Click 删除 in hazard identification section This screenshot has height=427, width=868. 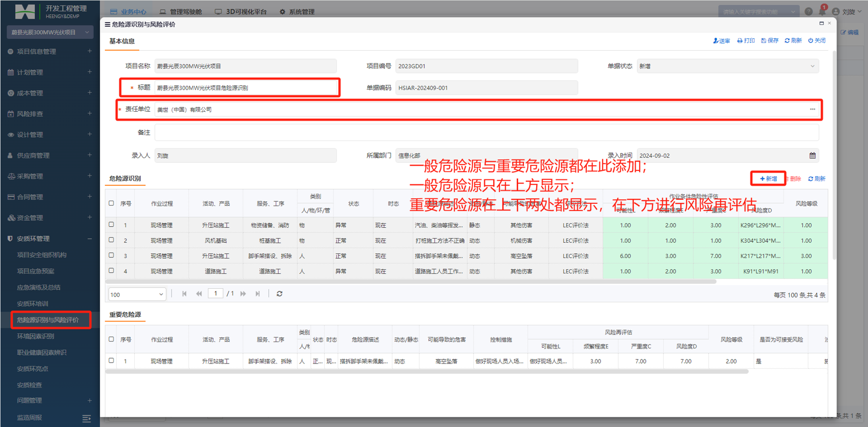793,179
